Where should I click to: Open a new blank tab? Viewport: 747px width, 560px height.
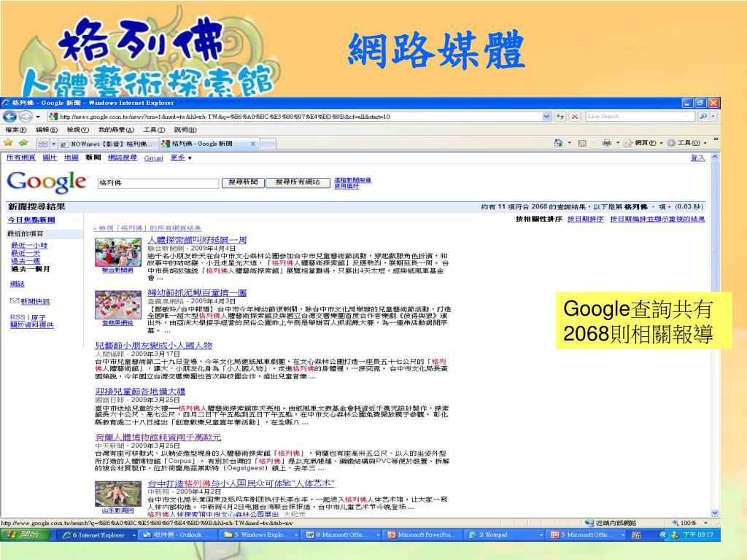pyautogui.click(x=268, y=144)
